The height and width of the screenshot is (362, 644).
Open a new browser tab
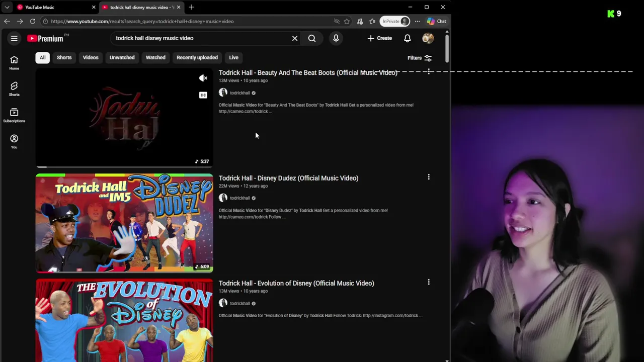(191, 7)
